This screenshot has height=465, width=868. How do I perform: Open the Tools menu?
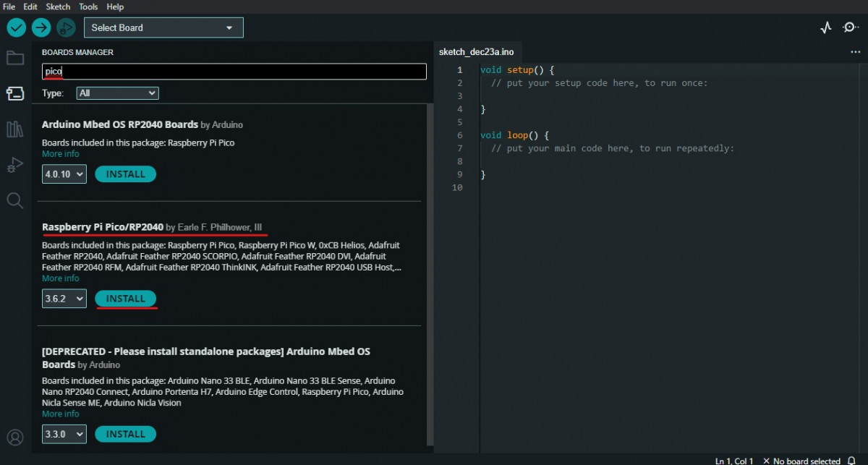pyautogui.click(x=88, y=7)
